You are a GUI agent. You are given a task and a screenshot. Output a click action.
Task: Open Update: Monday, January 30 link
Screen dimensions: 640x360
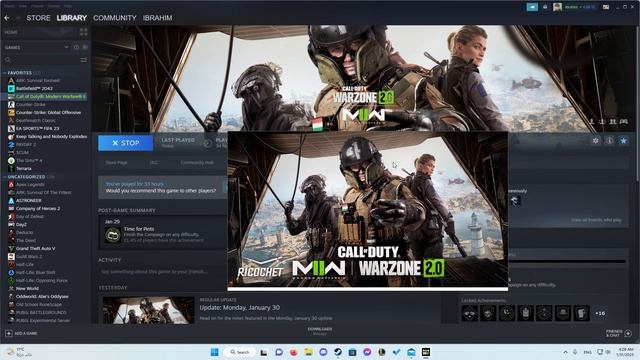pos(240,307)
